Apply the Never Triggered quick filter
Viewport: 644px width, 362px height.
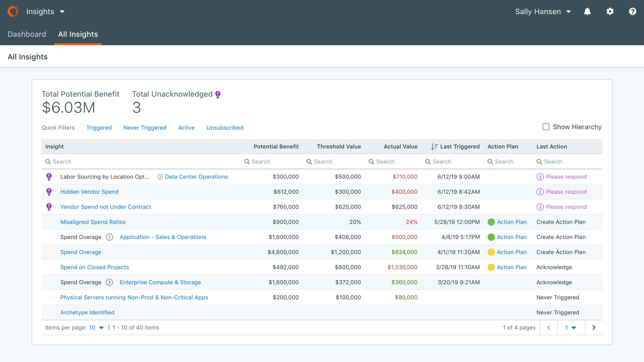point(145,128)
